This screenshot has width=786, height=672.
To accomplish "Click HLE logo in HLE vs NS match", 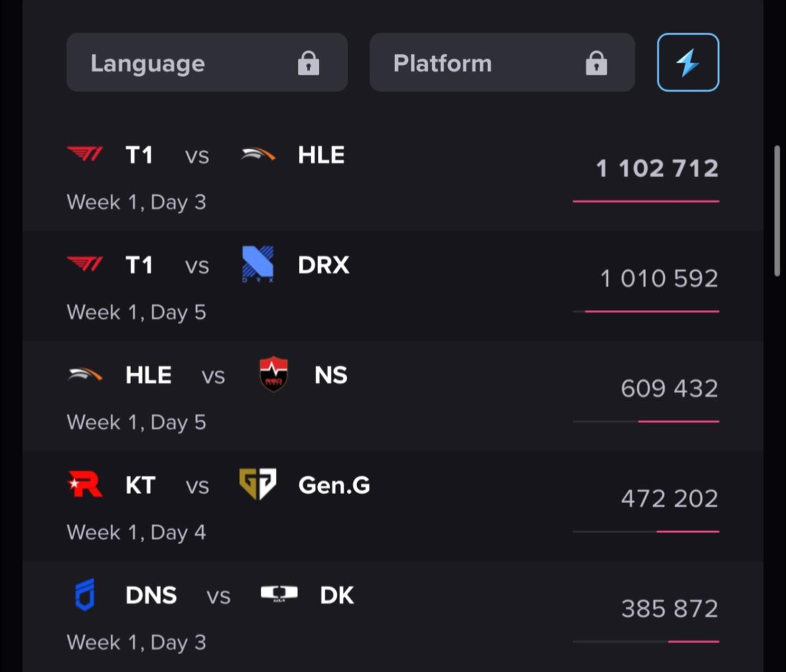I will pos(85,375).
